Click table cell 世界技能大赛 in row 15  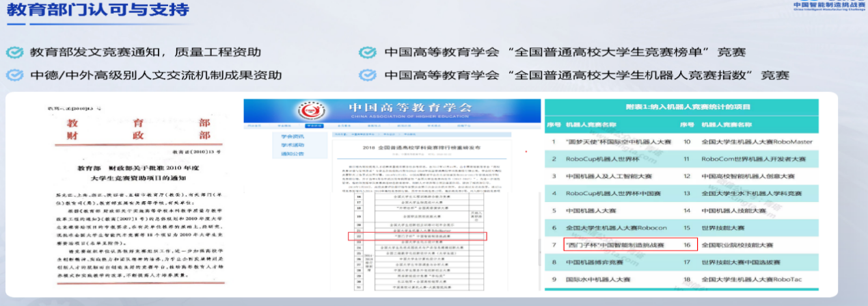pos(724,227)
